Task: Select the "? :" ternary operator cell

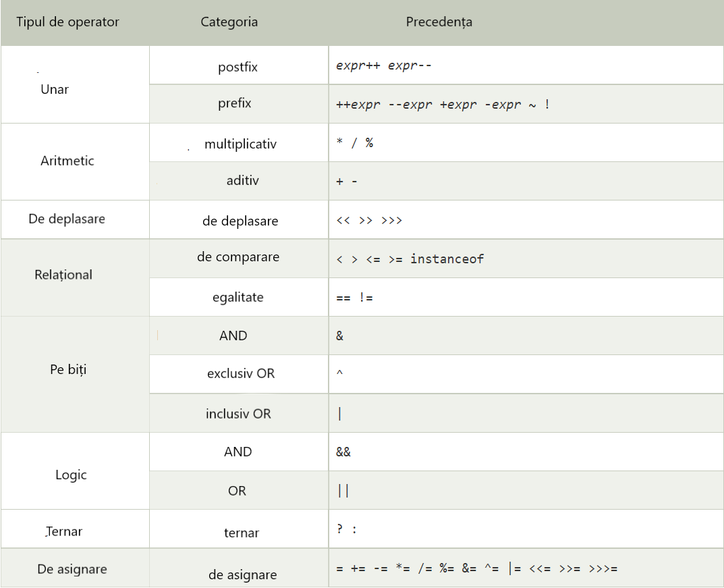Action: click(347, 529)
